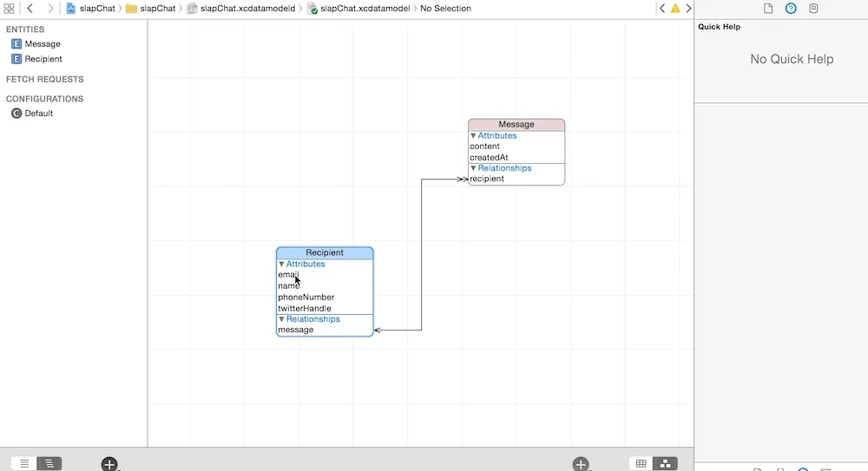Select the content attribute of Message
Image resolution: width=868 pixels, height=471 pixels.
pyautogui.click(x=484, y=146)
